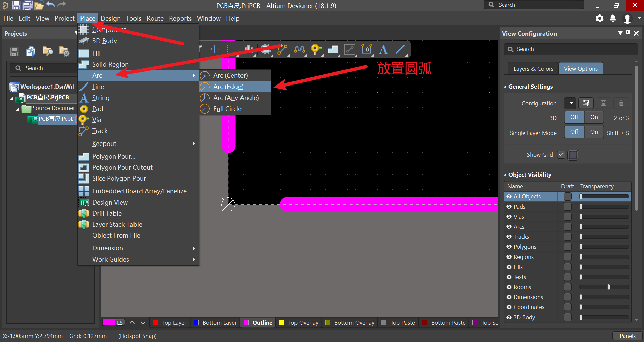Turn On 3D in General Settings
Screen dimensions: 644x342
click(x=593, y=117)
